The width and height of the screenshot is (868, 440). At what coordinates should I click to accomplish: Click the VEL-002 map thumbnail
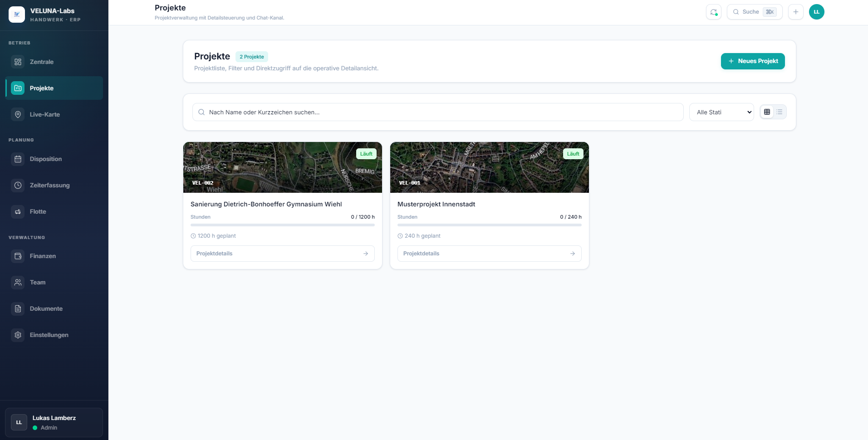click(282, 167)
